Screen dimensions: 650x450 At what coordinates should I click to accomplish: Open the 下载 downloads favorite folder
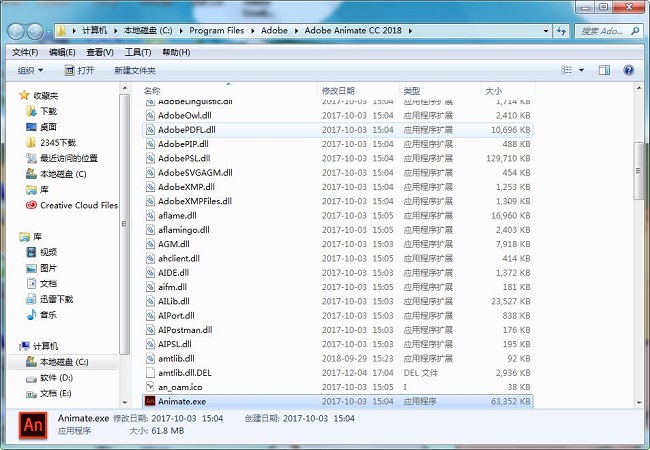pos(48,111)
